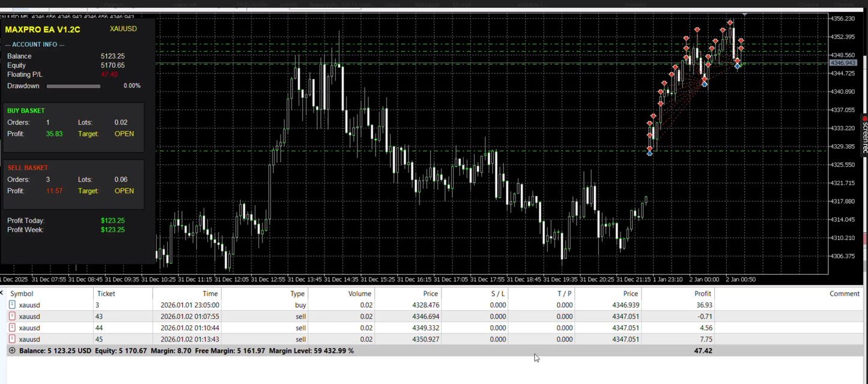Click ticket number 45 in the trade list
Viewport: 868px width, 384px height.
99,339
